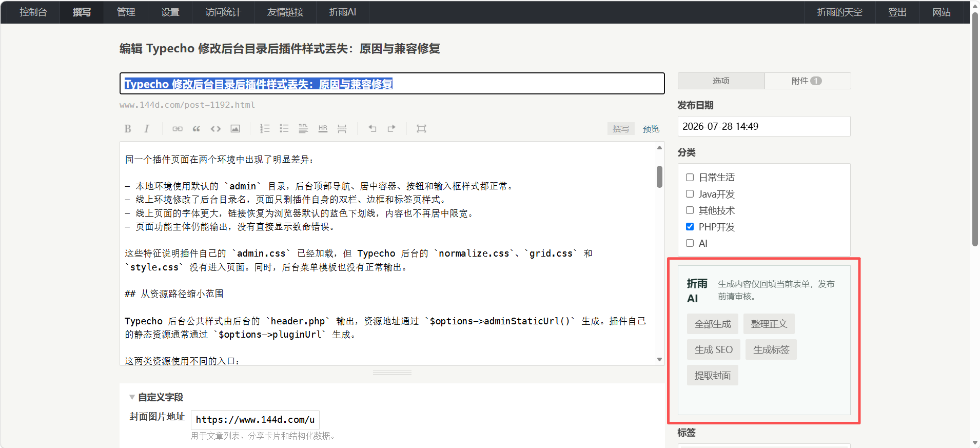Image resolution: width=980 pixels, height=448 pixels.
Task: Open the 控制台 menu
Action: 33,12
